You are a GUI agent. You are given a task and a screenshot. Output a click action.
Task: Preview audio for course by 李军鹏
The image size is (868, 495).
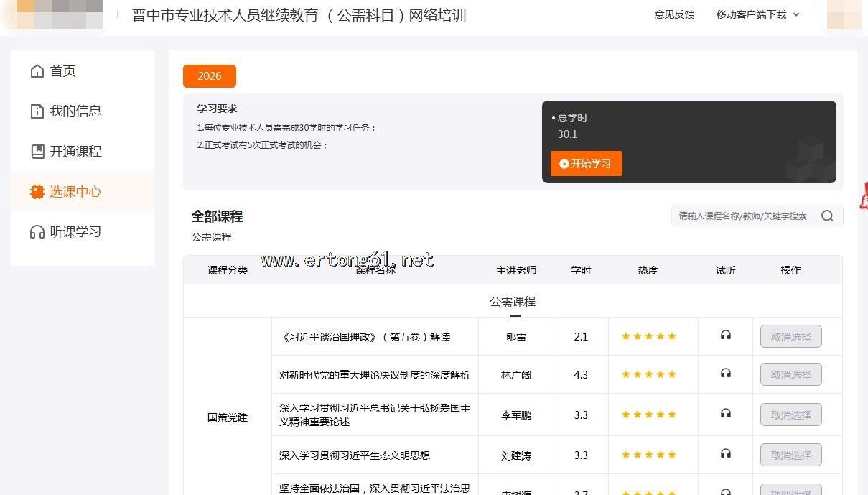[x=726, y=414]
